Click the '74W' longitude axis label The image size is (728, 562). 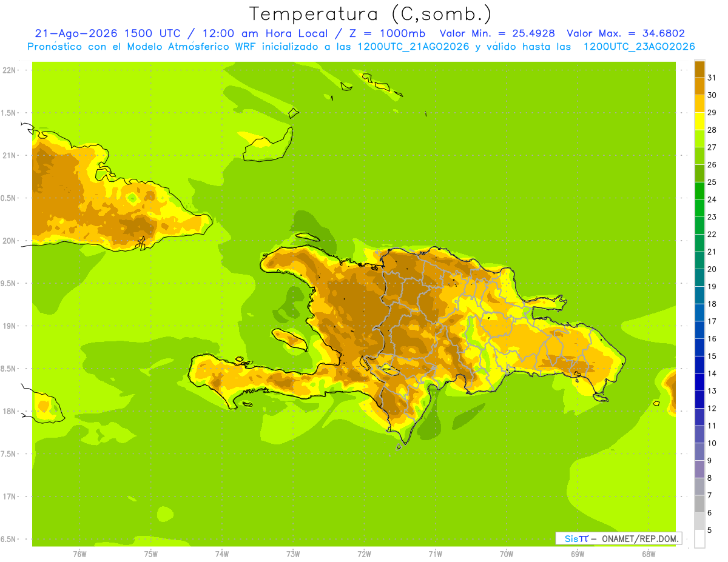(x=222, y=554)
